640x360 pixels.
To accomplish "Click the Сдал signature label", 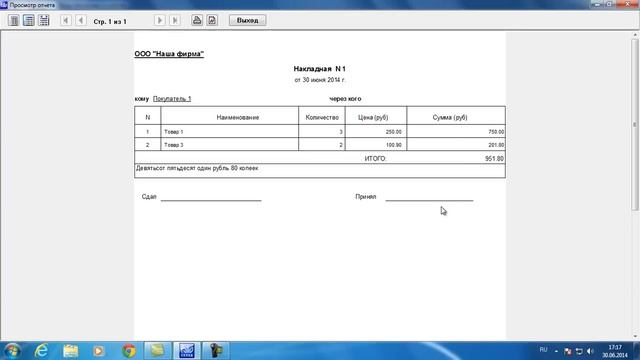I will [x=149, y=197].
